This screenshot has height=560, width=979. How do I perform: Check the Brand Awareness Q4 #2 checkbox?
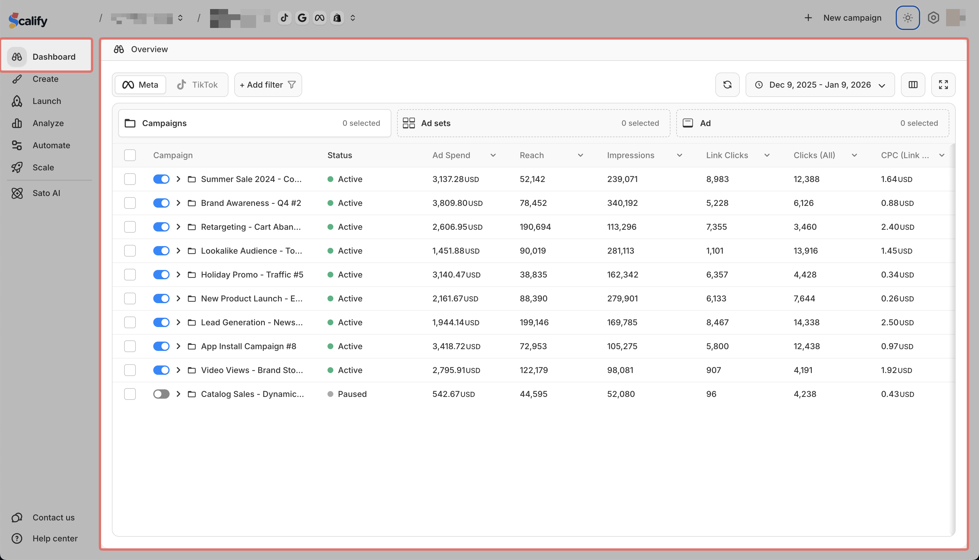click(x=130, y=203)
